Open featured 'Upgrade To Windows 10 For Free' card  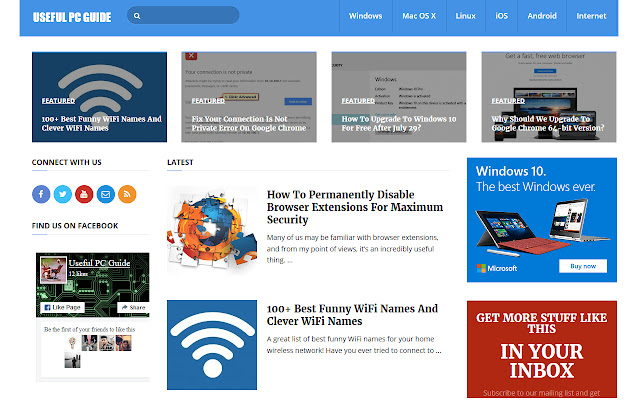pyautogui.click(x=399, y=97)
